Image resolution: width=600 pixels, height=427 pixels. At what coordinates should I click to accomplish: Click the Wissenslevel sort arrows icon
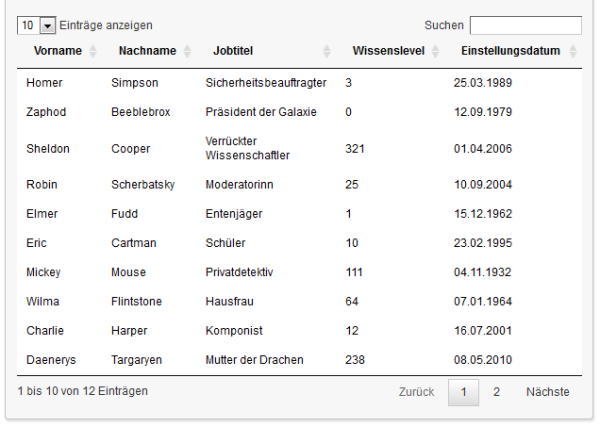point(435,51)
